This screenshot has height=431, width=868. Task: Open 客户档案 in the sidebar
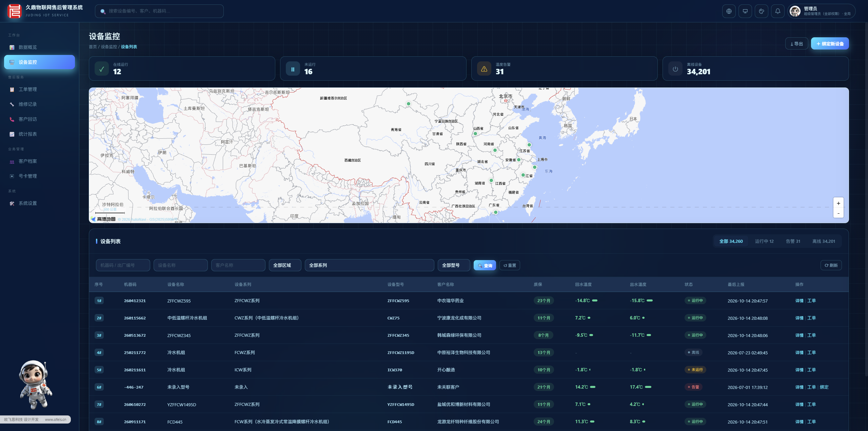click(x=39, y=161)
